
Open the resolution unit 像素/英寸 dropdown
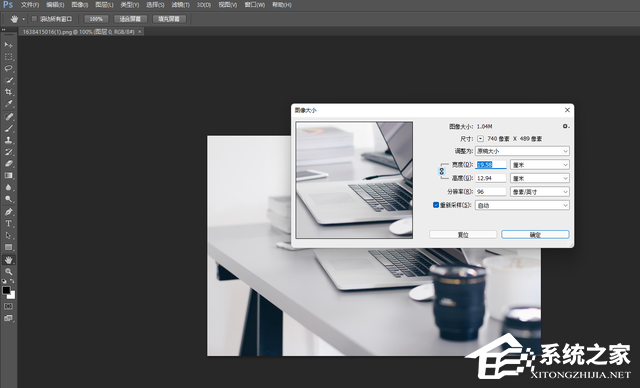(x=540, y=192)
